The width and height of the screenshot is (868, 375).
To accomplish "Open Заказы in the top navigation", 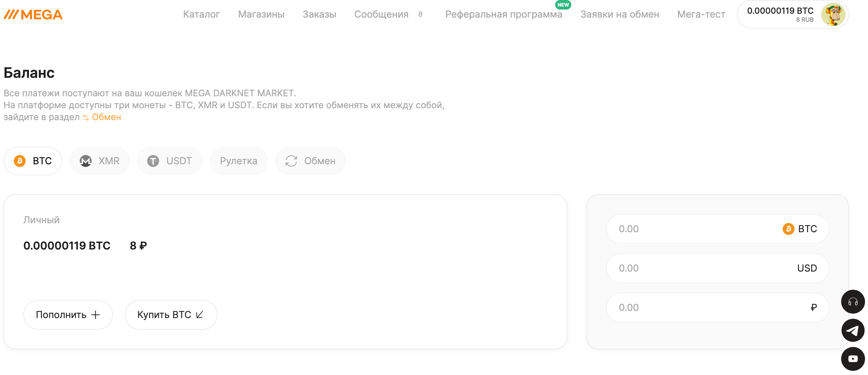I will pos(319,15).
